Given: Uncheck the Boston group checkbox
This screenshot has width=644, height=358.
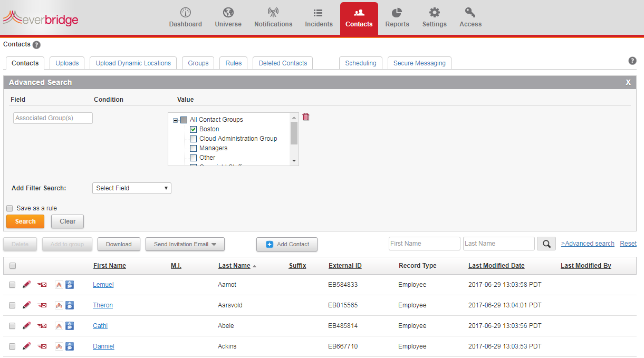Looking at the screenshot, I should click(x=193, y=129).
